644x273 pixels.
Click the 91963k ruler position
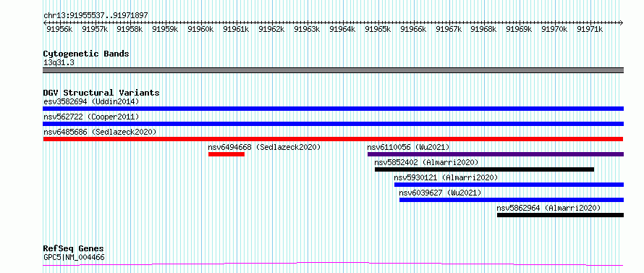[x=308, y=29]
